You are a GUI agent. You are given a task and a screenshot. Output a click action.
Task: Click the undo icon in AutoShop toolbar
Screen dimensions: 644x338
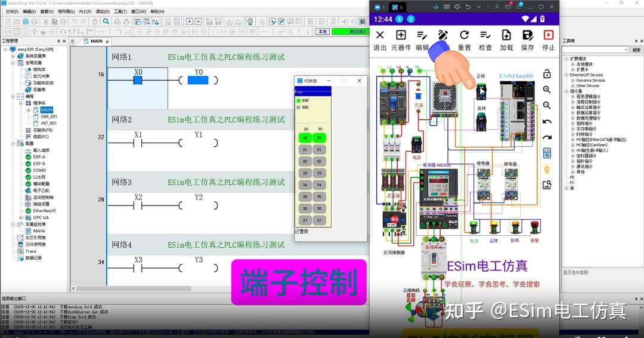(x=75, y=21)
